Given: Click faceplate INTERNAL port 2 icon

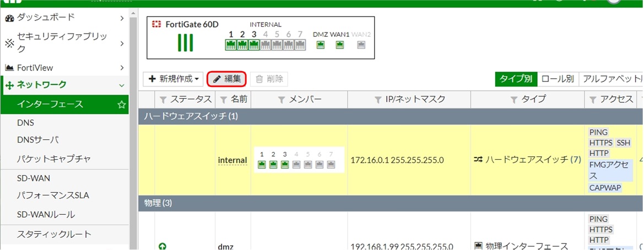Looking at the screenshot, I should [242, 45].
